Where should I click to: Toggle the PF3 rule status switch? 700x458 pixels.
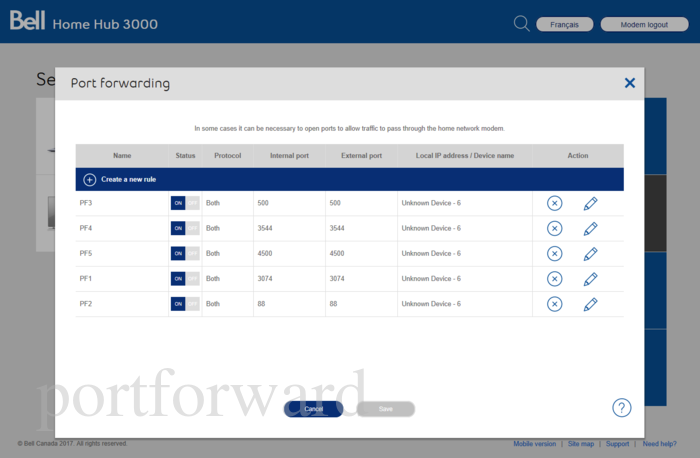pyautogui.click(x=185, y=203)
